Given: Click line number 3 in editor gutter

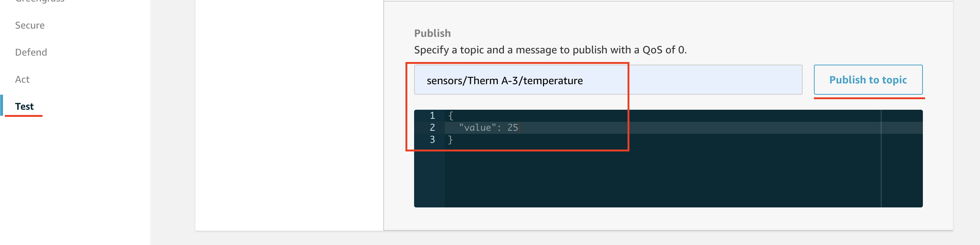Looking at the screenshot, I should pyautogui.click(x=432, y=140).
